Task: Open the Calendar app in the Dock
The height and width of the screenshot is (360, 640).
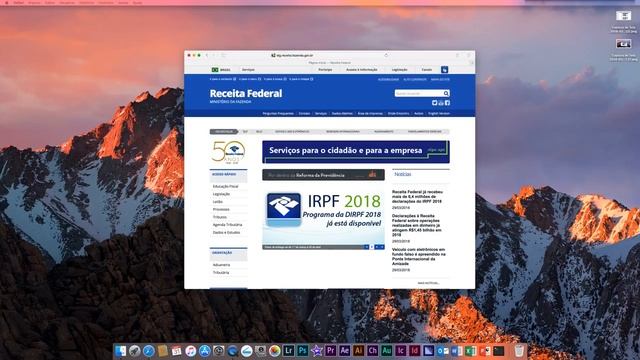Action: tap(177, 351)
